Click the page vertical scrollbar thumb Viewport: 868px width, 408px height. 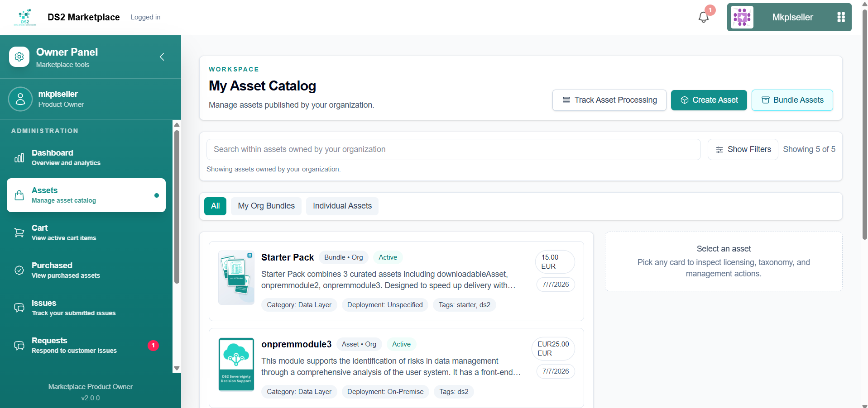865,124
